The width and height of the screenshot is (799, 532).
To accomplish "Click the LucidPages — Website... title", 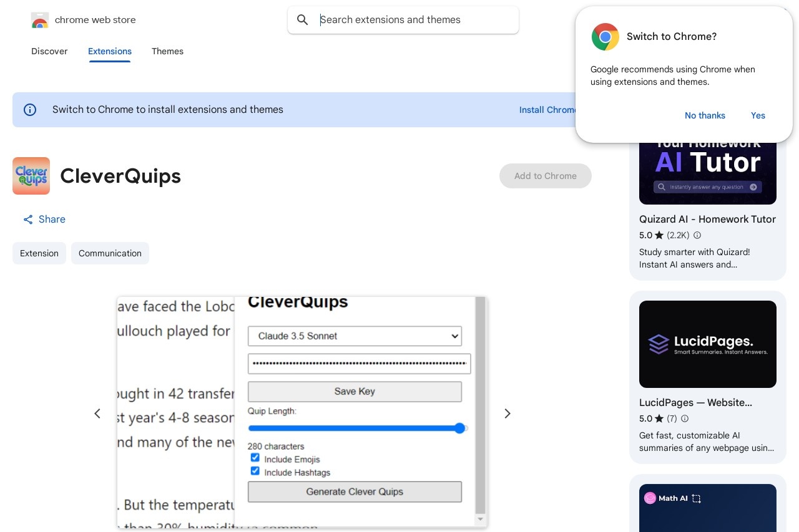I will pyautogui.click(x=695, y=403).
